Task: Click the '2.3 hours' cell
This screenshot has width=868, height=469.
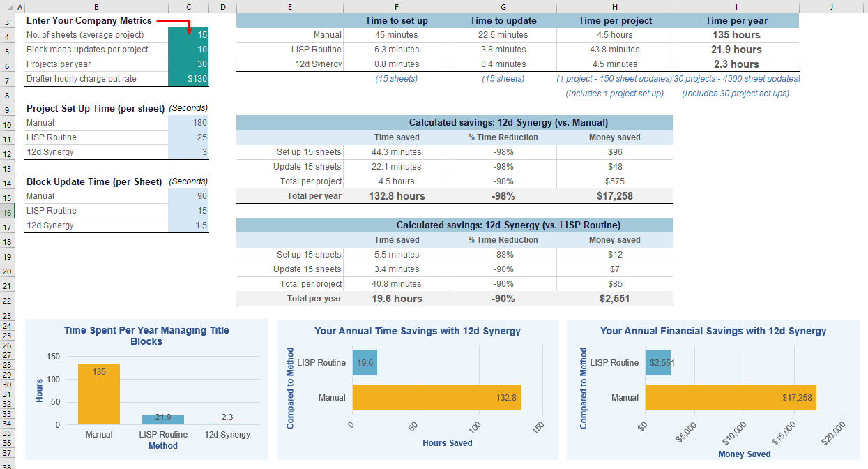Action: [736, 64]
